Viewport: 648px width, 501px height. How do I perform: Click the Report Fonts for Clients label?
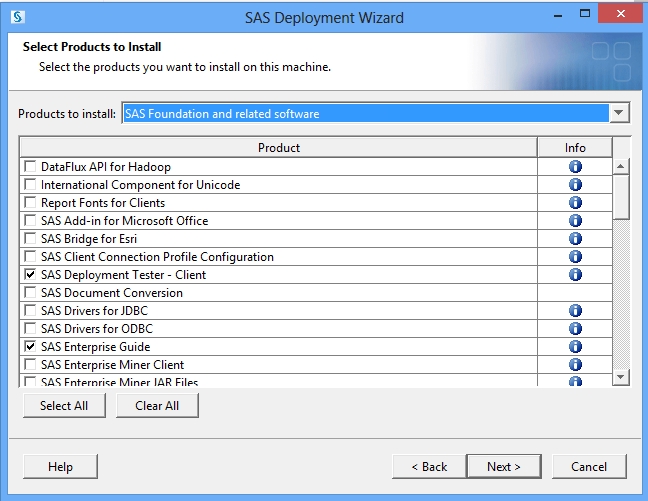[x=103, y=203]
